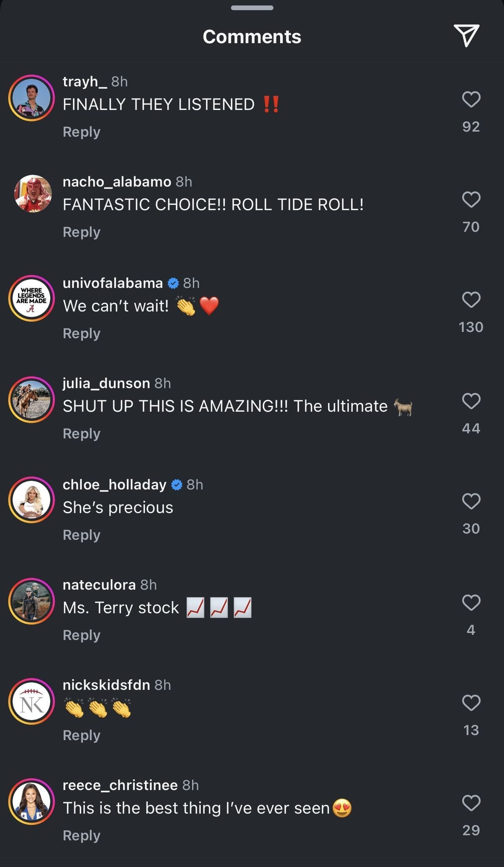Reply to trayh_'s comment
The image size is (504, 867).
click(81, 132)
